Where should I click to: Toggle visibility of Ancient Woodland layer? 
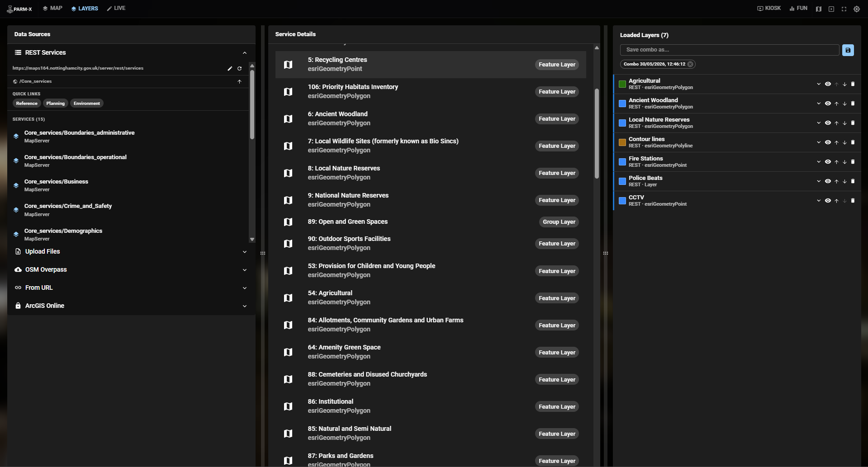(828, 104)
